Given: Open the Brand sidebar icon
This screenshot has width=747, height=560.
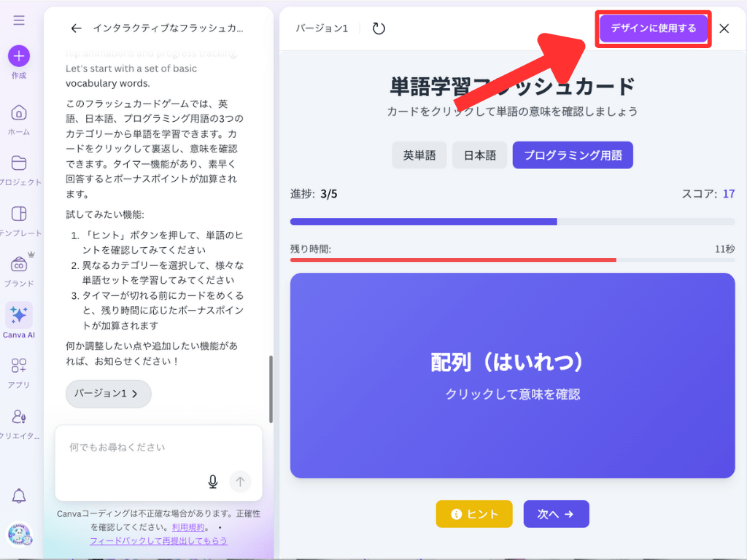Looking at the screenshot, I should point(19,265).
